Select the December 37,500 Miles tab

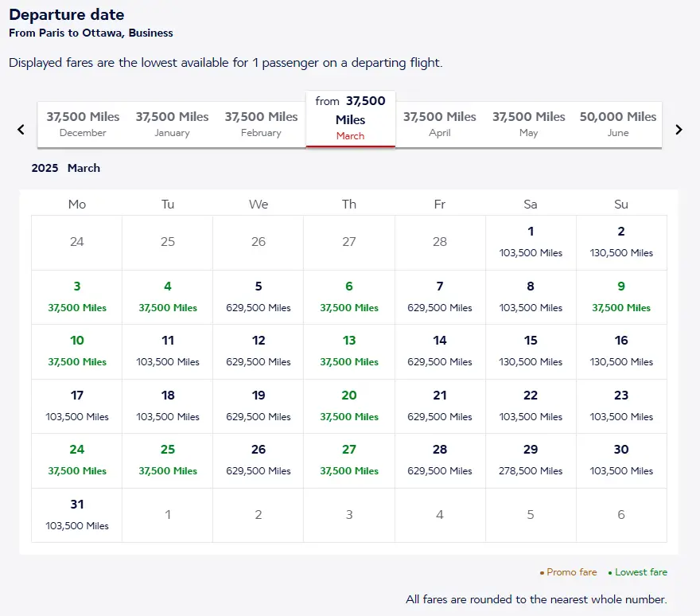pyautogui.click(x=83, y=124)
